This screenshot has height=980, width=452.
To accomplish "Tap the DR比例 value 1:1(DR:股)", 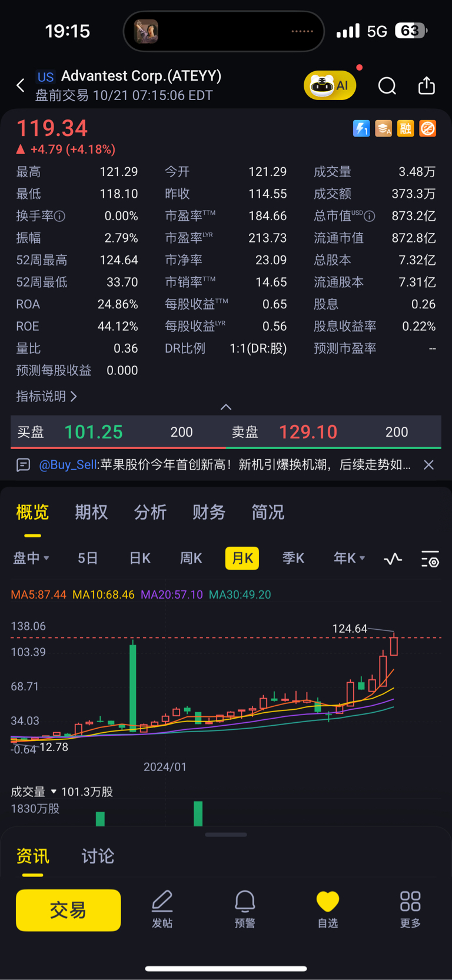I will (258, 348).
